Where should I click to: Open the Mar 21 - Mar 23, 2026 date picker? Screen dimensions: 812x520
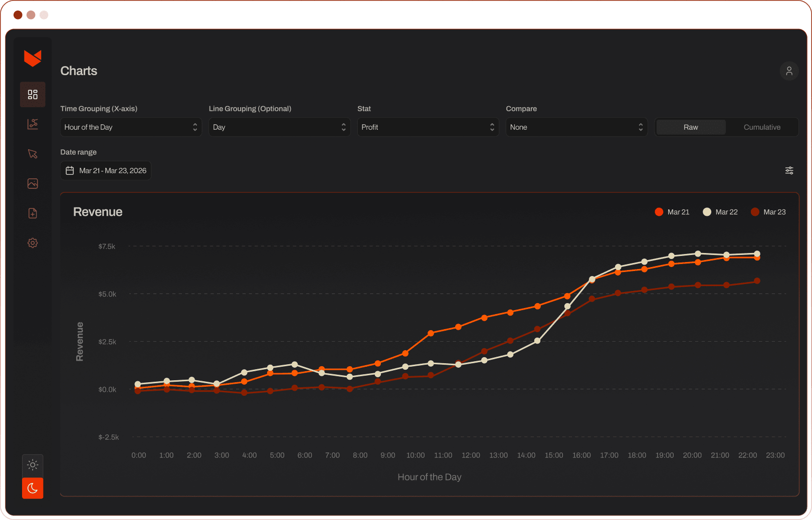[x=106, y=170]
